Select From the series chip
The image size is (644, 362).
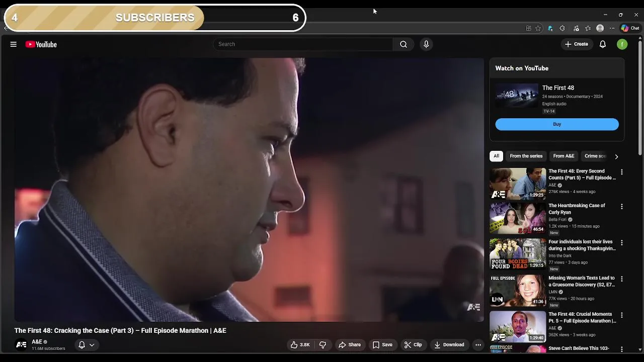526,156
